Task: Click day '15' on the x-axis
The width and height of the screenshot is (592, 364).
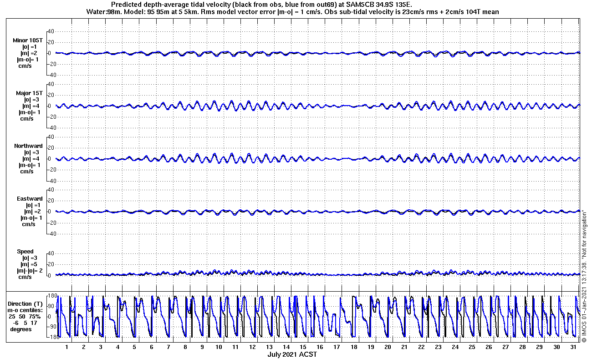Action: pos(303,347)
